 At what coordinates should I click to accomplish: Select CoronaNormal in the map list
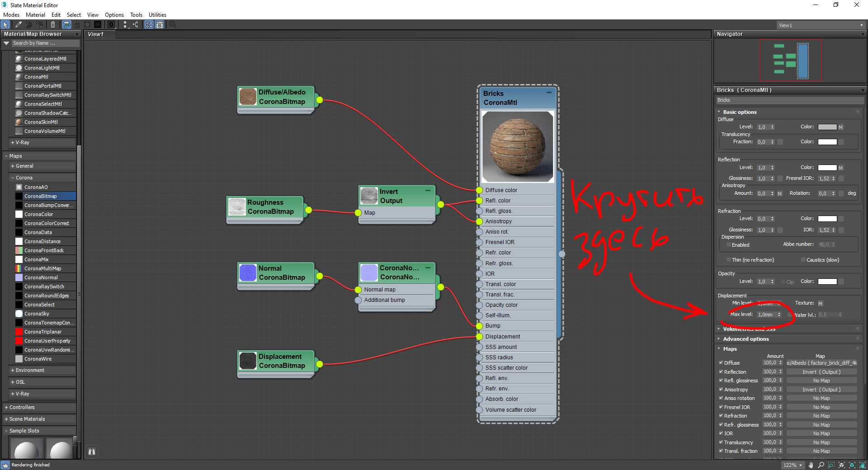pos(41,277)
